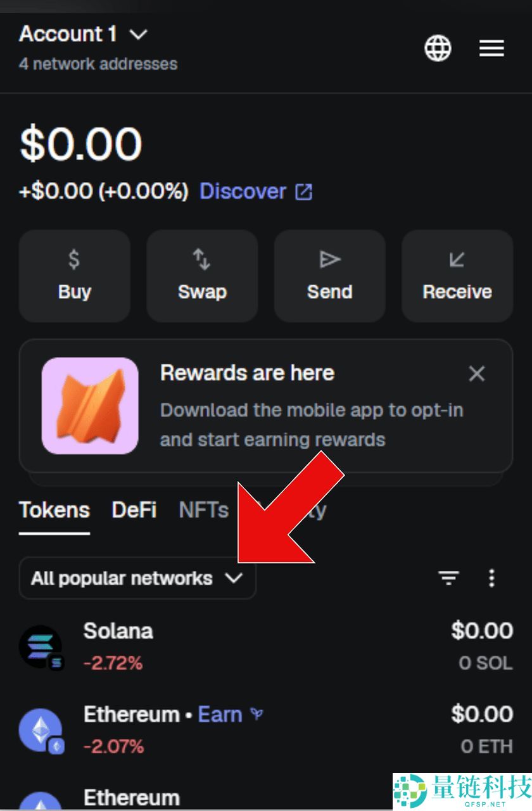Expand account details via chevron

click(138, 35)
